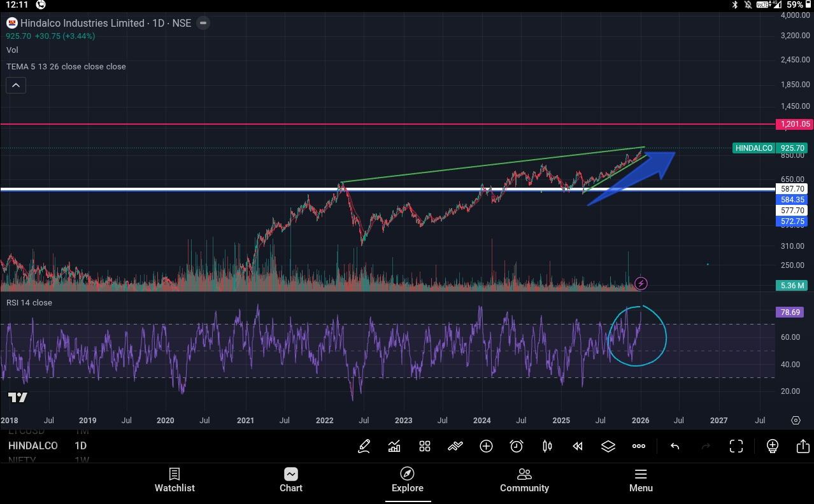Undo the last chart action

click(675, 446)
